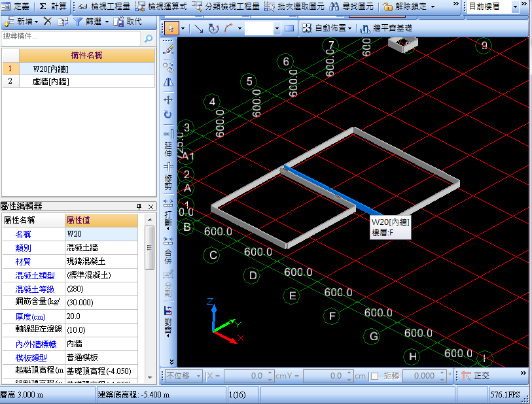Open 分類檢視工程量 tool

point(226,6)
